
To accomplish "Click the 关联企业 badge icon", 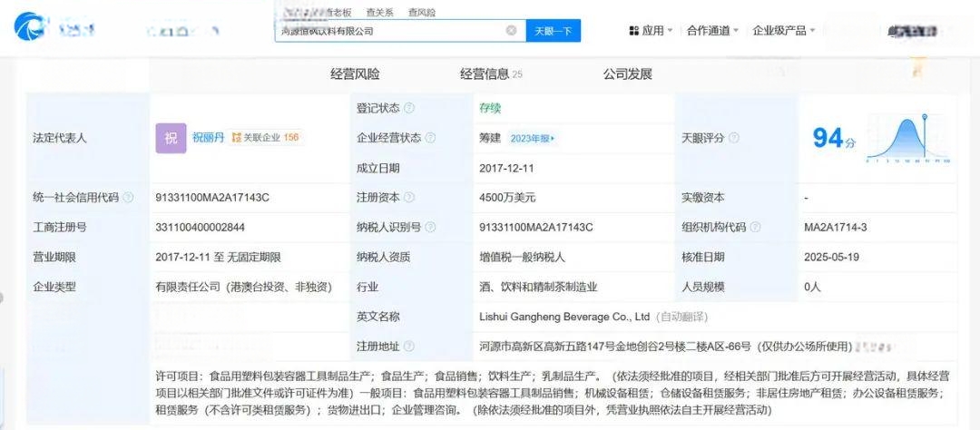I will [x=236, y=138].
